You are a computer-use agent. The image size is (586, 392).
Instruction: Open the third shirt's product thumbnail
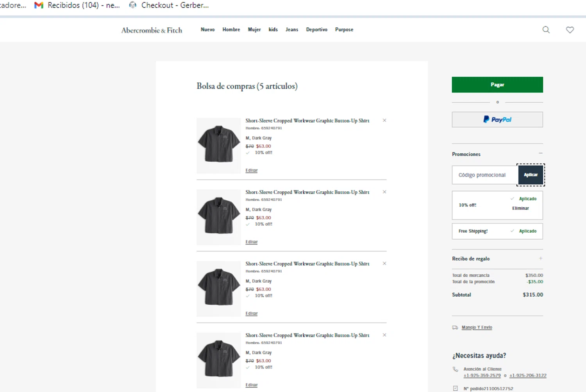pos(219,289)
